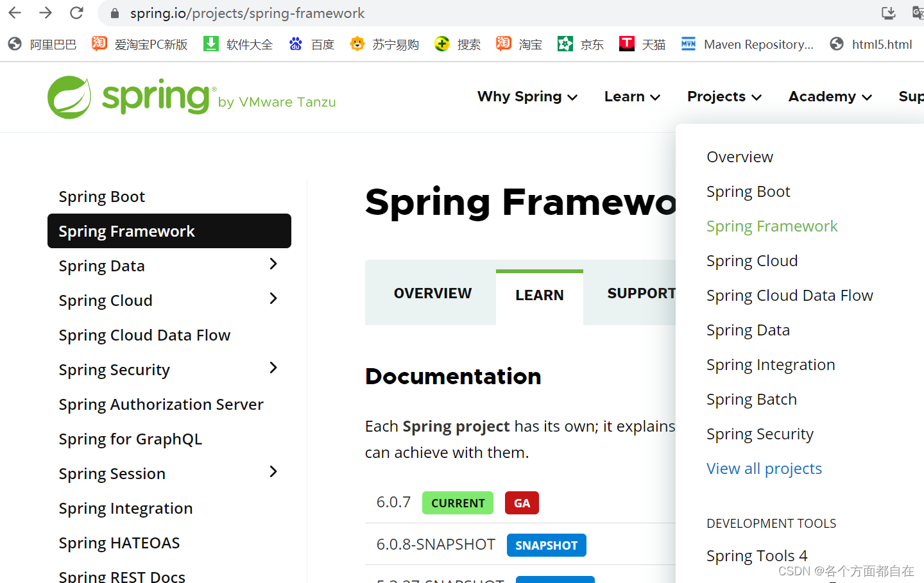Open Spring HATEOAS in the sidebar
The image size is (924, 583).
[x=119, y=543]
